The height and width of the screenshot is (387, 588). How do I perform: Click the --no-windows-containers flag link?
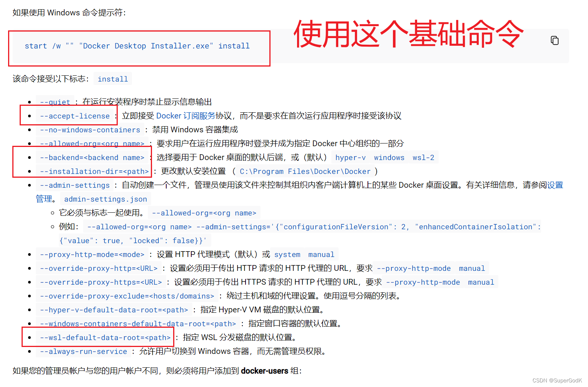[x=89, y=130]
